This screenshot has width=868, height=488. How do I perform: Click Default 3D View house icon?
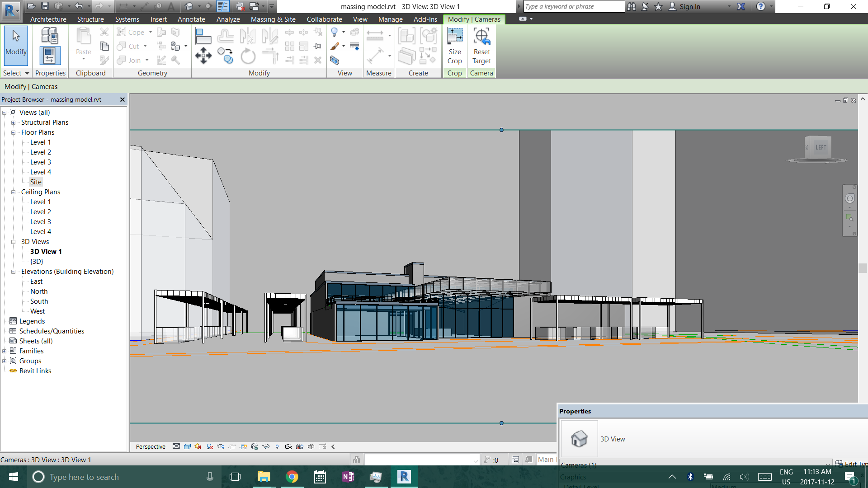click(x=189, y=6)
